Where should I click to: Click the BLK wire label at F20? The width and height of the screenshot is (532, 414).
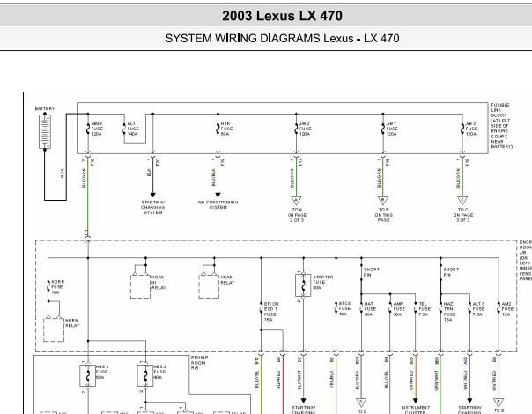pos(149,173)
